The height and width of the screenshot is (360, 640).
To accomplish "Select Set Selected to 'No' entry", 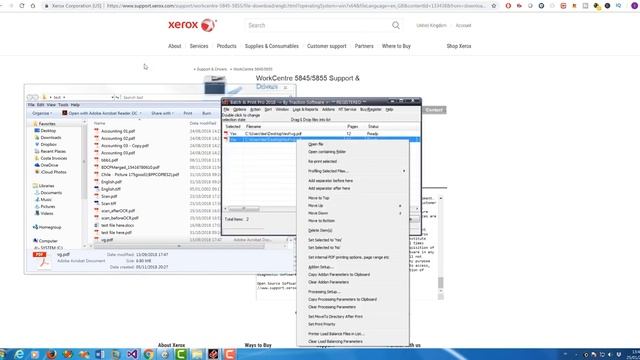I will [x=324, y=248].
